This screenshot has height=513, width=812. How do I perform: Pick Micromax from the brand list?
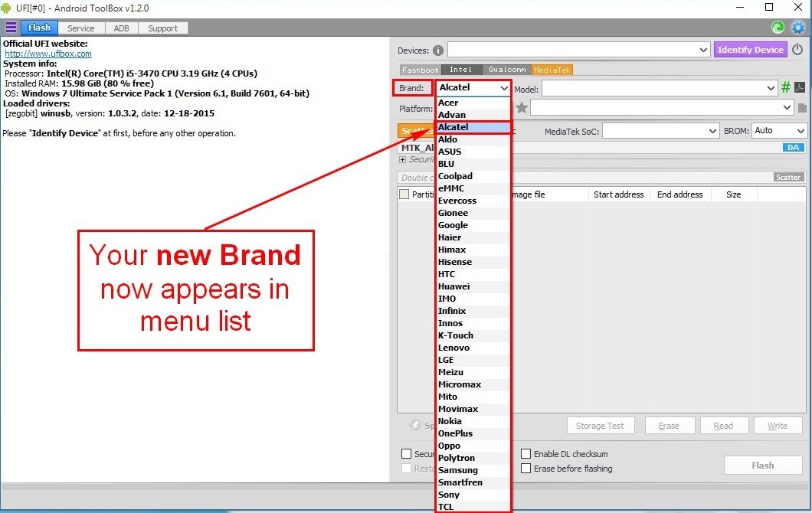[x=473, y=384]
